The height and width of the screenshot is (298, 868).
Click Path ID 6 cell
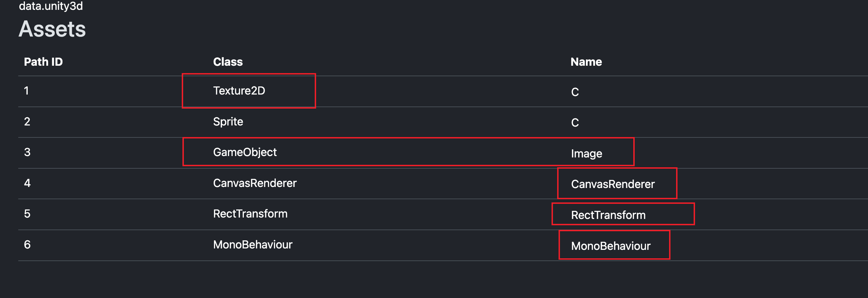coord(27,245)
